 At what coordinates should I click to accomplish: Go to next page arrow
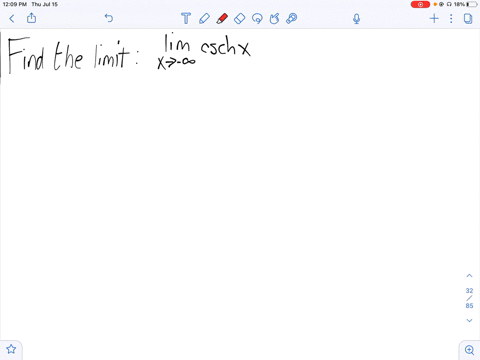pyautogui.click(x=469, y=320)
